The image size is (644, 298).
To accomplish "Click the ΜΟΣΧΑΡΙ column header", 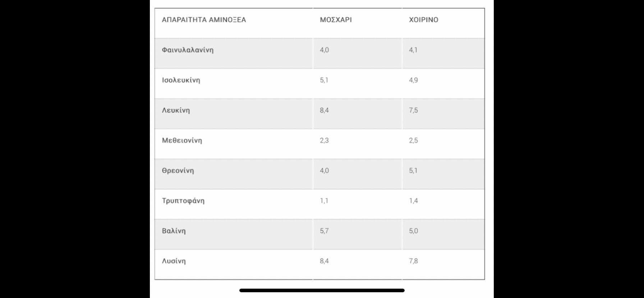I will [x=336, y=20].
